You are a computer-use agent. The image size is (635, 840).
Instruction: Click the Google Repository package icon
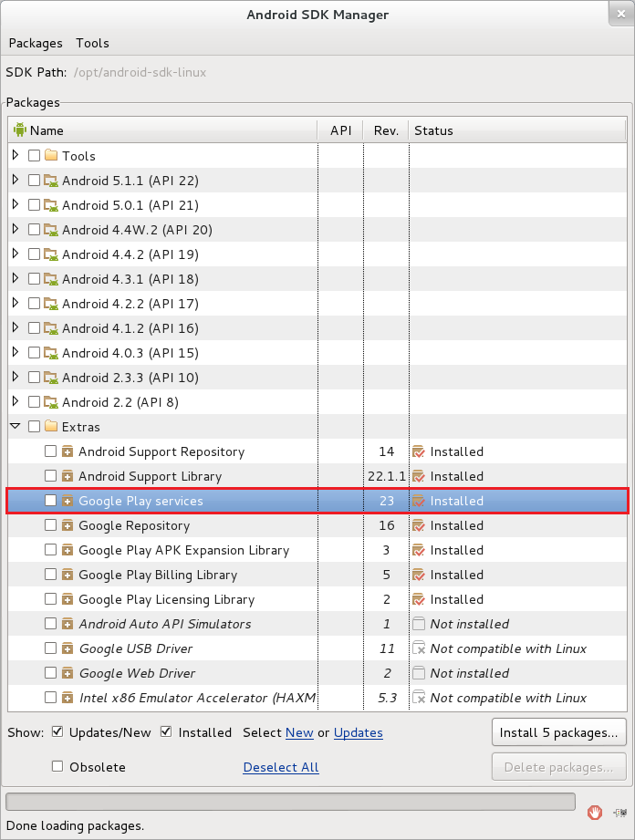(68, 525)
